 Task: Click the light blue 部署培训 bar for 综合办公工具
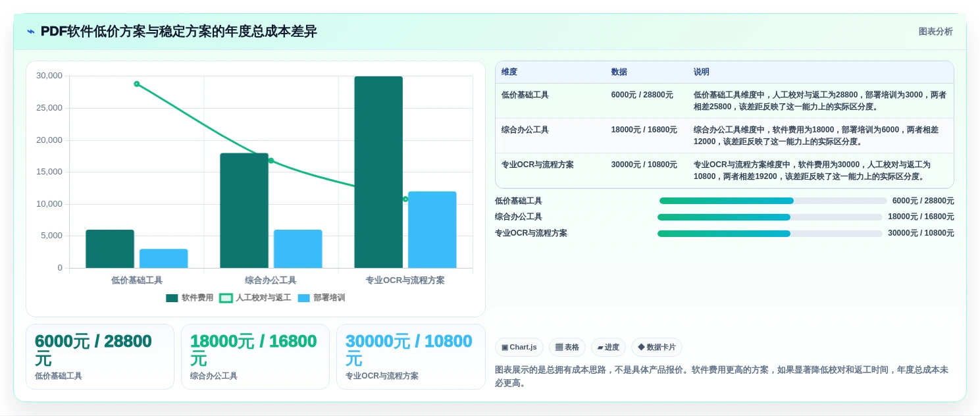(x=298, y=249)
